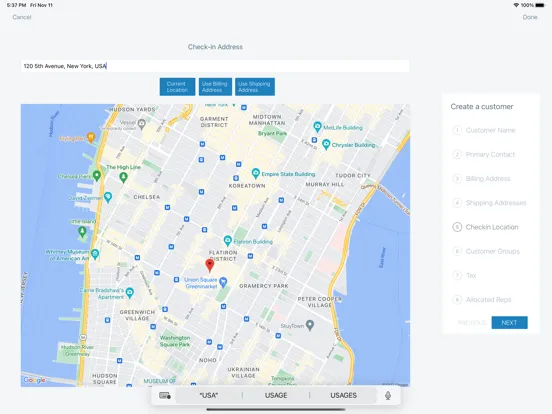Select the Checkin Location step
Viewport: 552px width, 414px height.
(x=485, y=227)
